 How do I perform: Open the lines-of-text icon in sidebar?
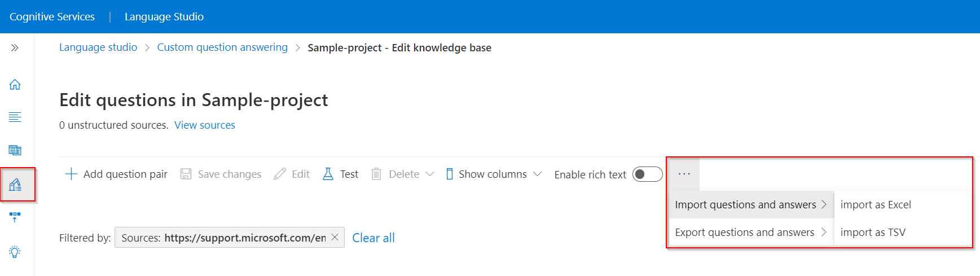point(15,117)
